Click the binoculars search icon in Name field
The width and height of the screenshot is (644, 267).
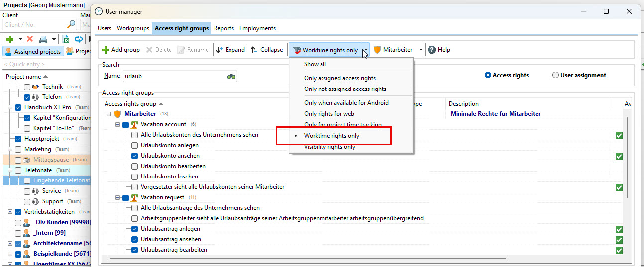point(231,76)
